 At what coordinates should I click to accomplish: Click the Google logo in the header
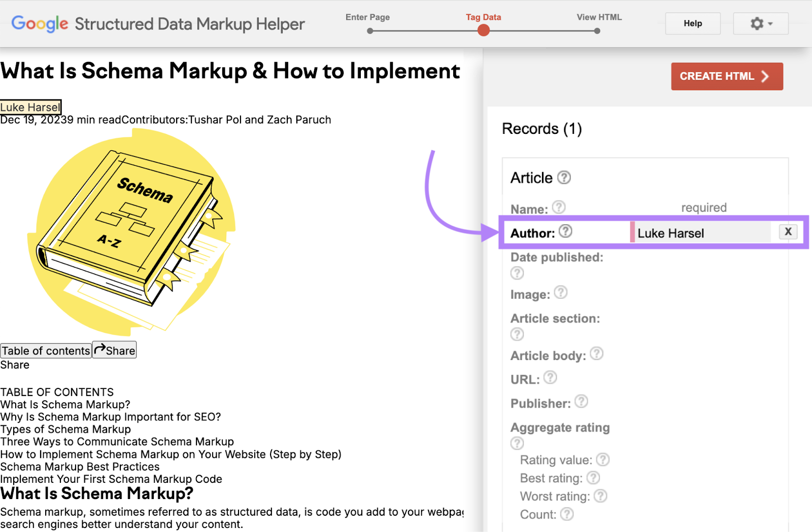[x=40, y=23]
